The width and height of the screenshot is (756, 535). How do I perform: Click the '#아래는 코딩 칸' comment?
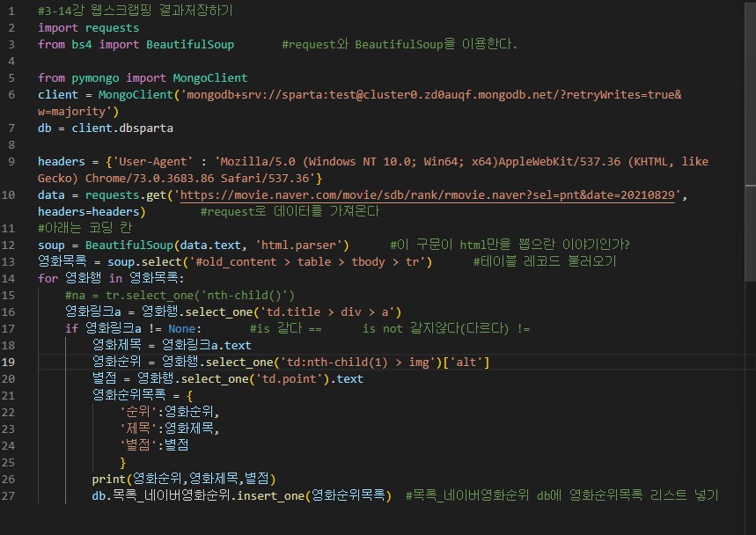pos(84,228)
